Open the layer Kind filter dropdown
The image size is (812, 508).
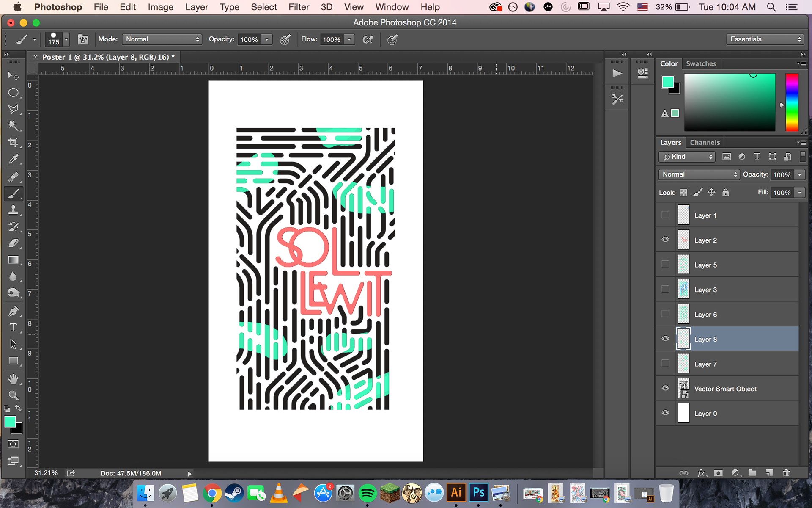(687, 157)
